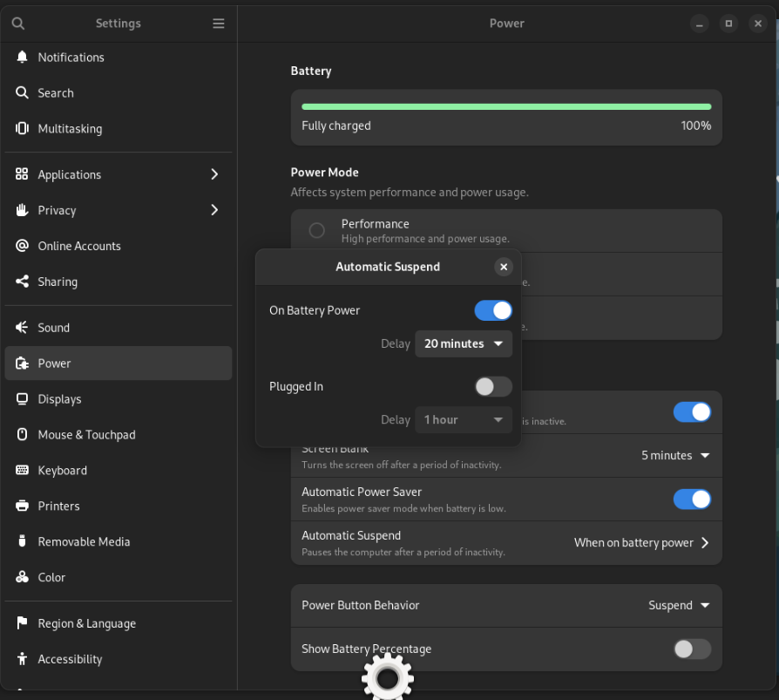Enable Plugged In suspend switch
779x700 pixels.
tap(493, 386)
